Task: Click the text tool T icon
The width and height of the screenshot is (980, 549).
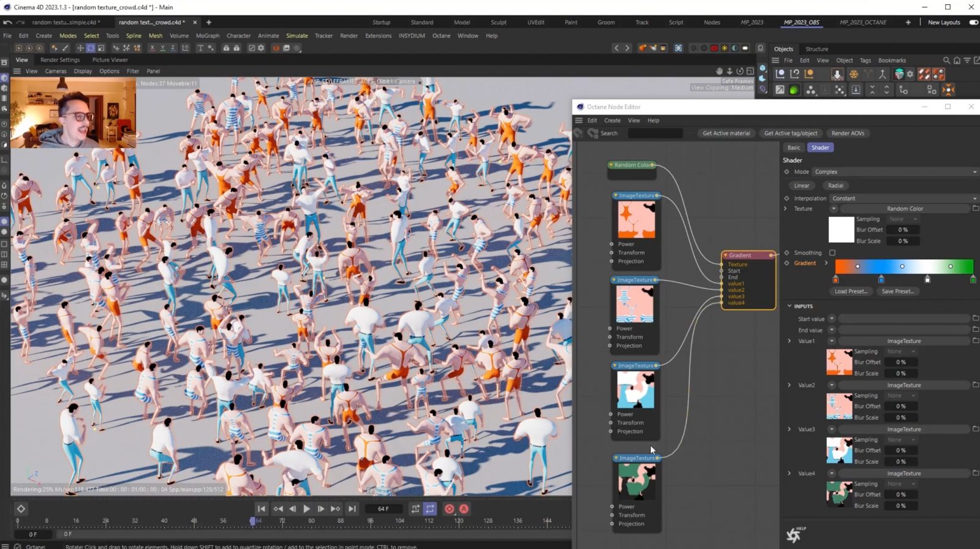Action: pyautogui.click(x=200, y=48)
